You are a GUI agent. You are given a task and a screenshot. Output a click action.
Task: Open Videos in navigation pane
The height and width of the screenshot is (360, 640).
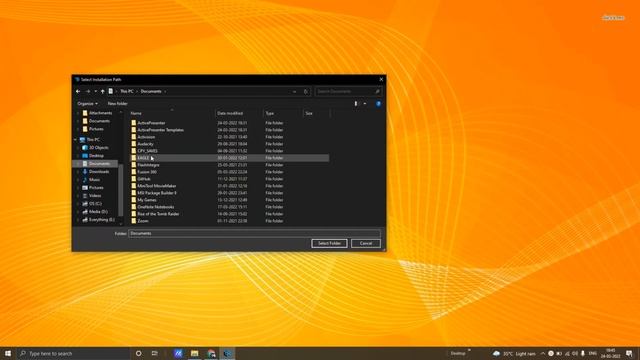pos(95,196)
